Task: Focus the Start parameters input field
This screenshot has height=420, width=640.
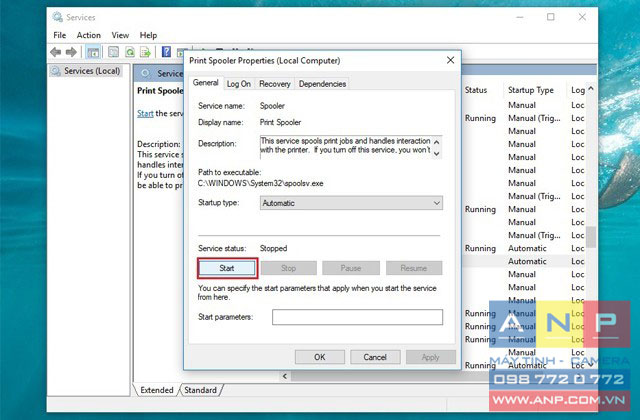Action: pyautogui.click(x=357, y=317)
